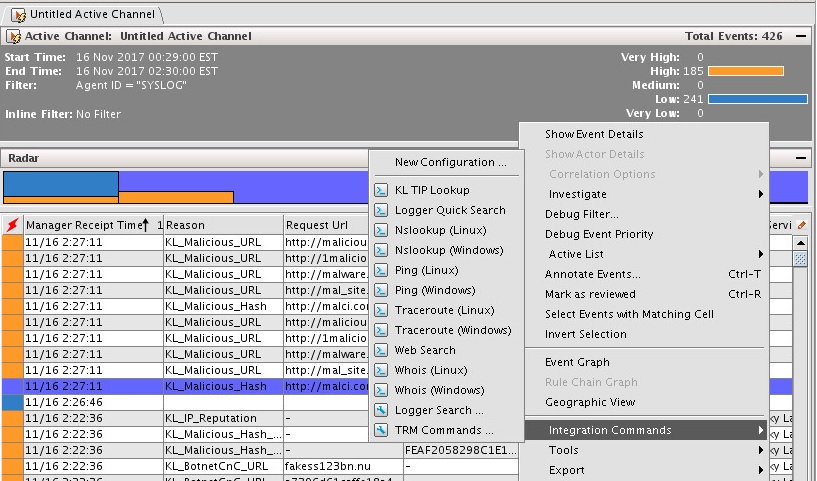817x481 pixels.
Task: Click the Web Search command icon
Action: (381, 350)
